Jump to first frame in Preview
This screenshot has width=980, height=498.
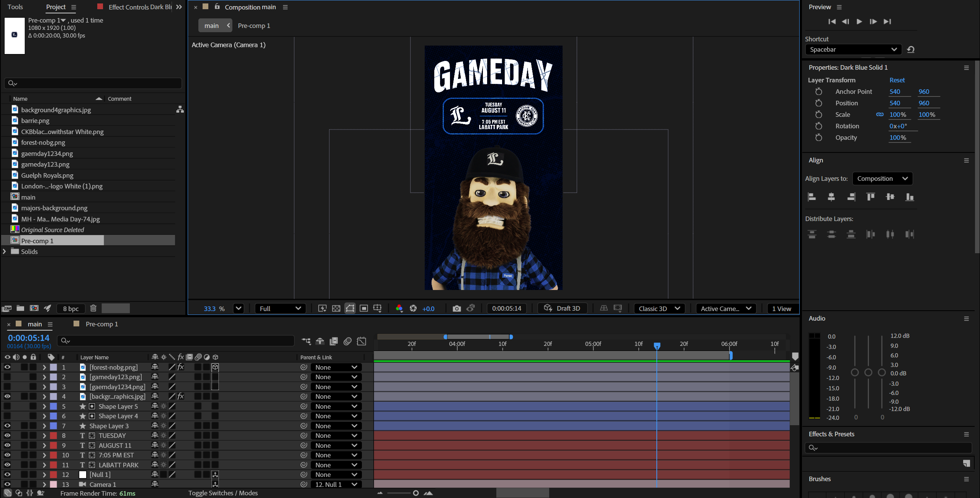pos(832,21)
